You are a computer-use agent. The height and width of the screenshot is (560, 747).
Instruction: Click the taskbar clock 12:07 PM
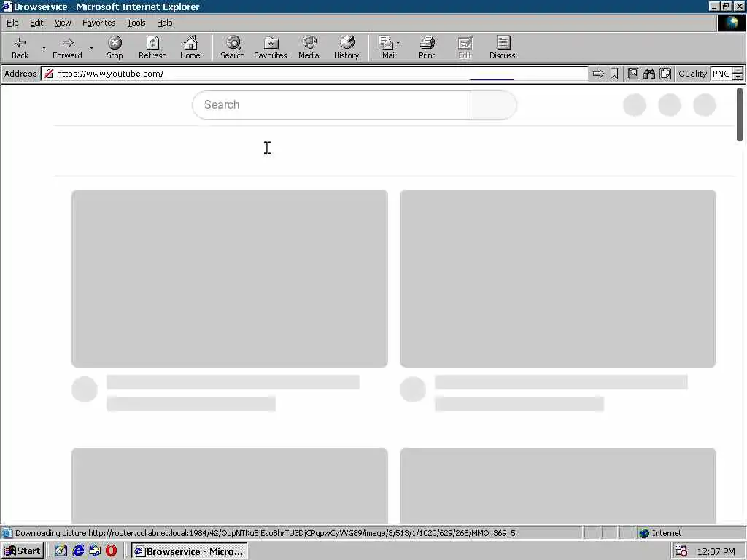[x=716, y=551]
